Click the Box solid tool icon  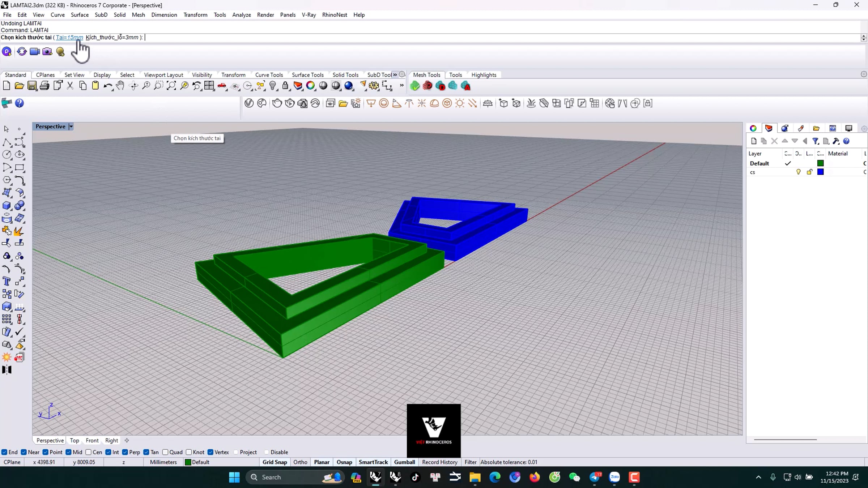[x=7, y=205]
